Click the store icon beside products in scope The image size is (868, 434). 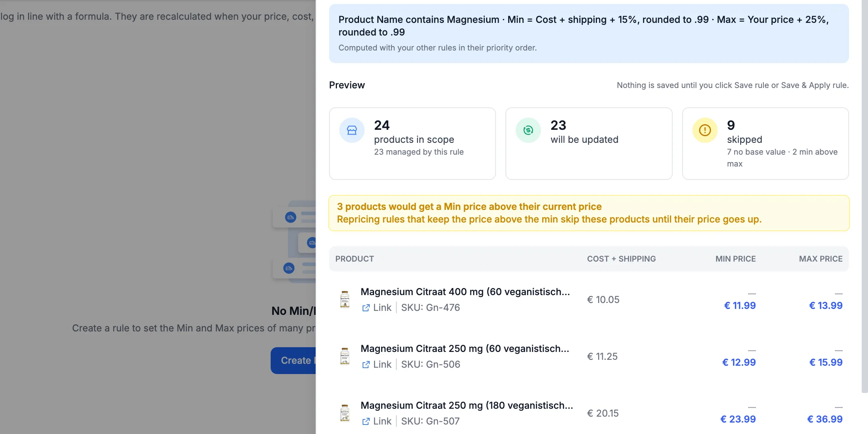352,130
